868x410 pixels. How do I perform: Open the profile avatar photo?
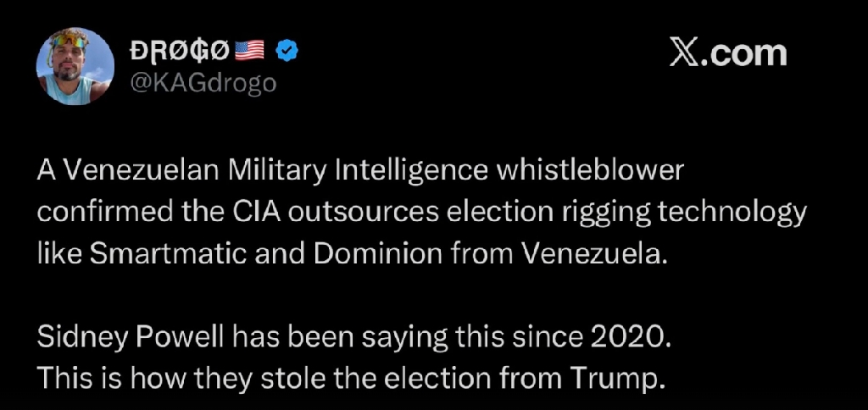click(x=74, y=68)
